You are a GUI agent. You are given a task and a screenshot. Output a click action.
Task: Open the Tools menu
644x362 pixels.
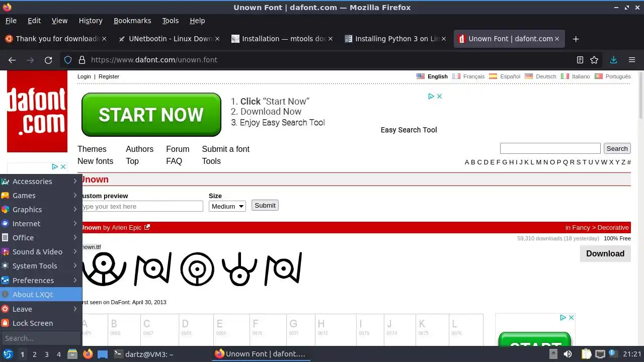170,21
